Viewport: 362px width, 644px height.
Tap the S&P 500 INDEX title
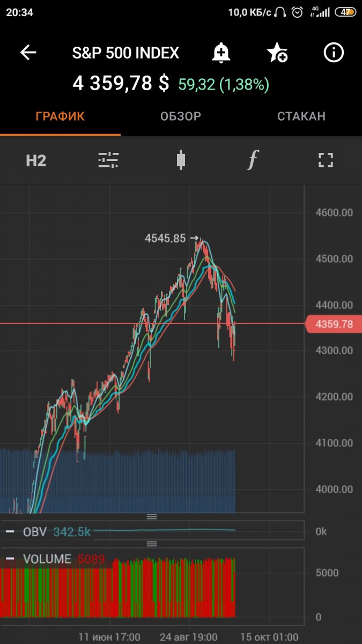(x=125, y=53)
